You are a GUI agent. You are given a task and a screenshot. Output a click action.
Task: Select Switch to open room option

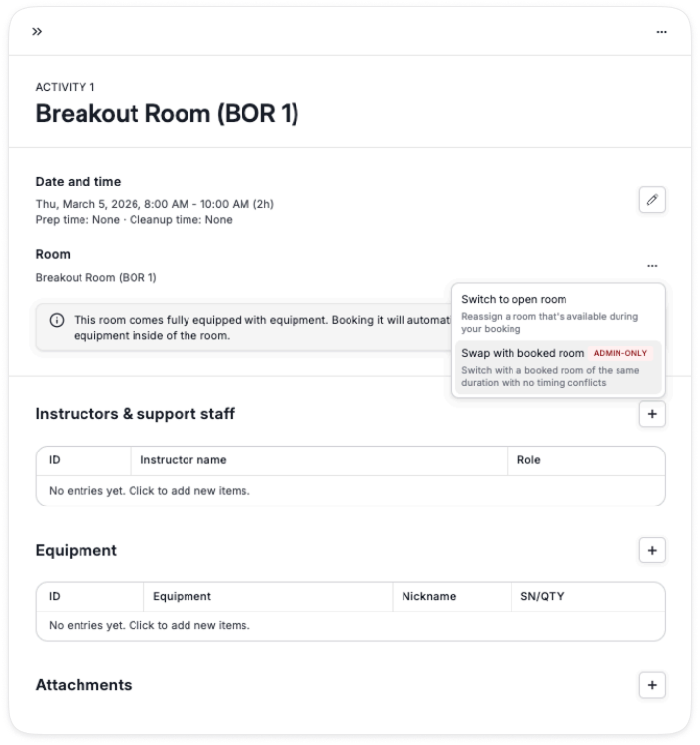[x=558, y=313]
